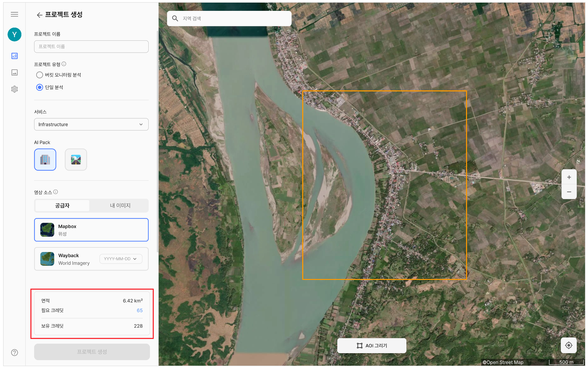The width and height of the screenshot is (588, 368).
Task: Open the analysis dashboard sidebar icon
Action: pyautogui.click(x=14, y=56)
